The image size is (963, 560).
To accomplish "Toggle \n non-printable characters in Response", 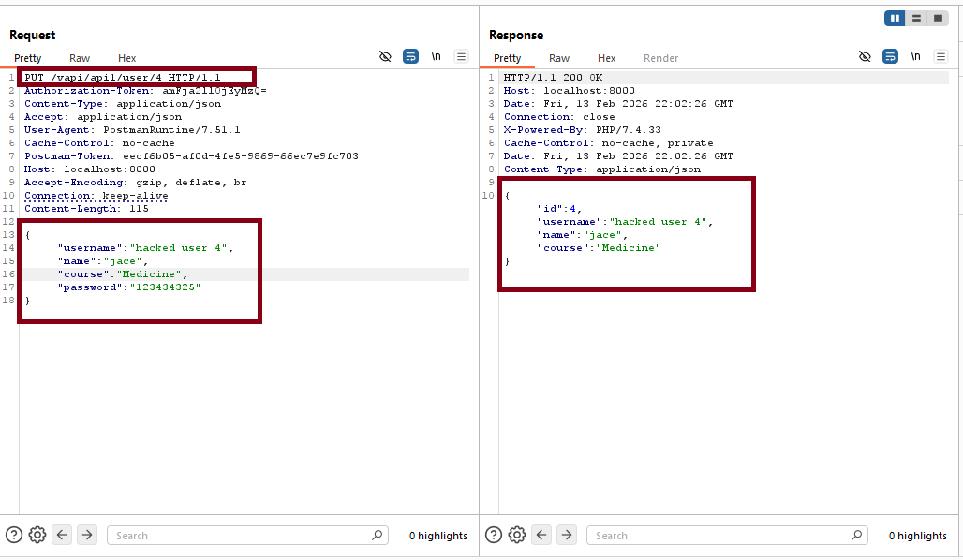I will click(x=916, y=56).
